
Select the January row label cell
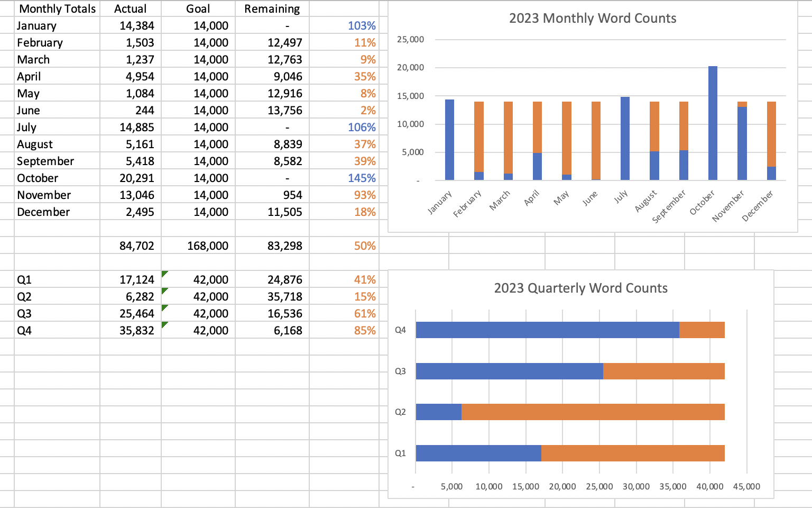(57, 25)
